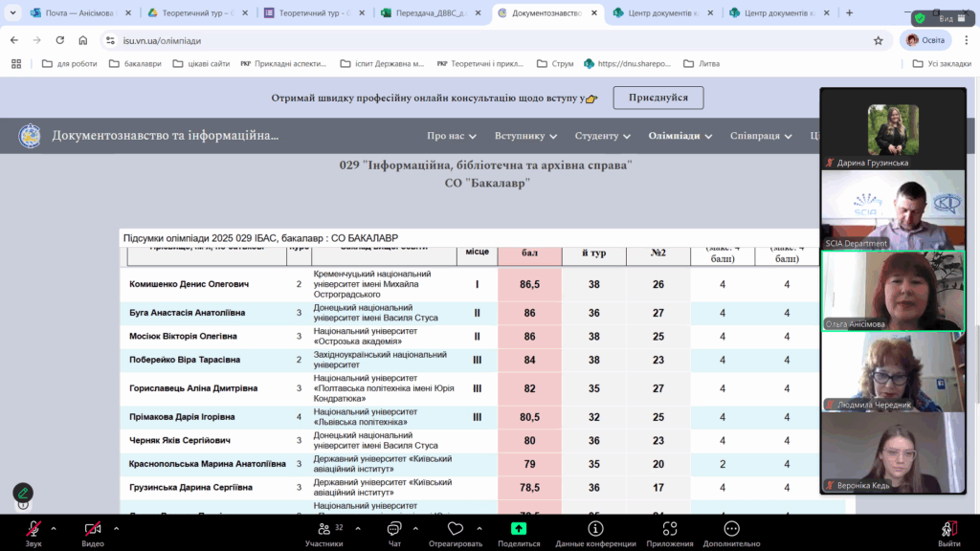This screenshot has height=551, width=980.
Task: Select Вероніка Кедь video thumbnail
Action: point(893,452)
